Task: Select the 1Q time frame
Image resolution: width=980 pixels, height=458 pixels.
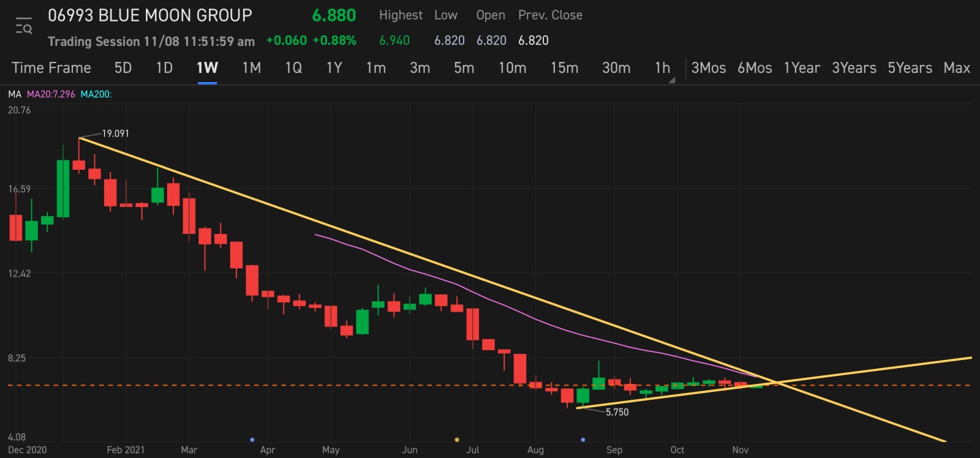Action: [x=293, y=68]
